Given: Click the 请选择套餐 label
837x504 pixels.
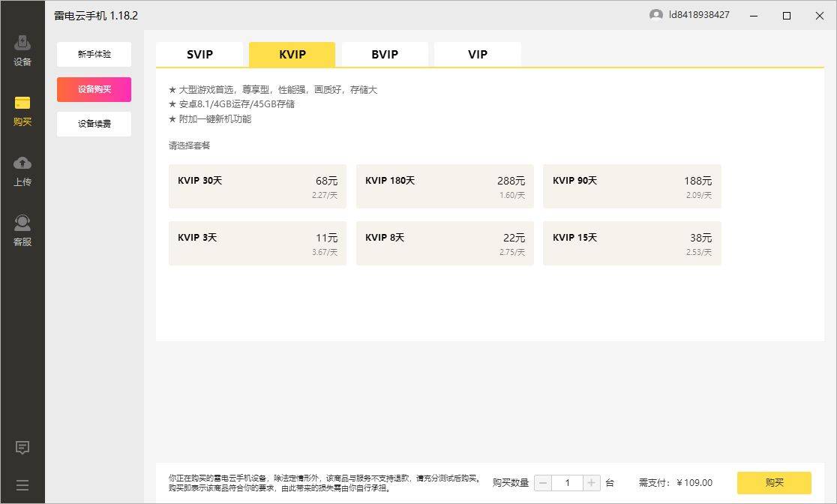Looking at the screenshot, I should 190,145.
